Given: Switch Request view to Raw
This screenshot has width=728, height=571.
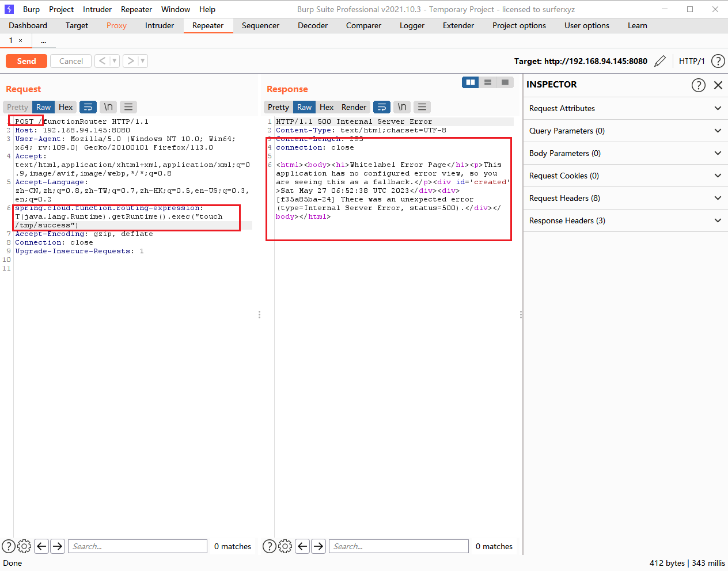Looking at the screenshot, I should pos(43,107).
